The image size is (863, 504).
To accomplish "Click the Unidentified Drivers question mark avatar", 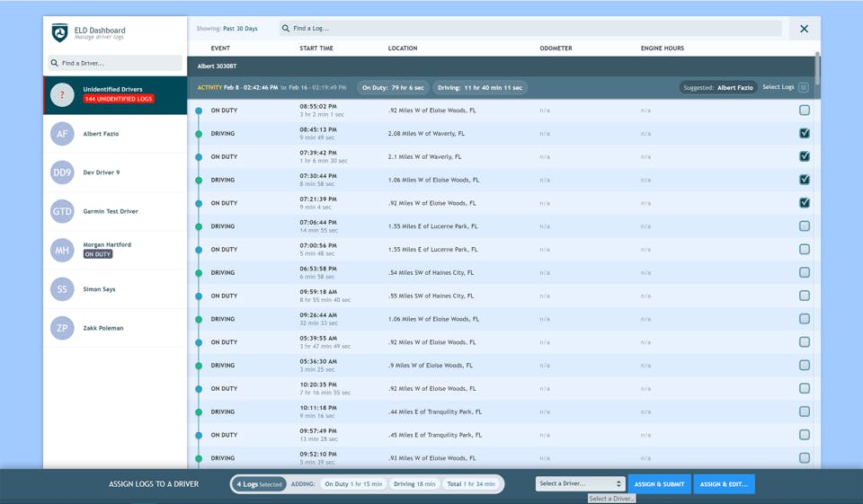I will pos(62,94).
